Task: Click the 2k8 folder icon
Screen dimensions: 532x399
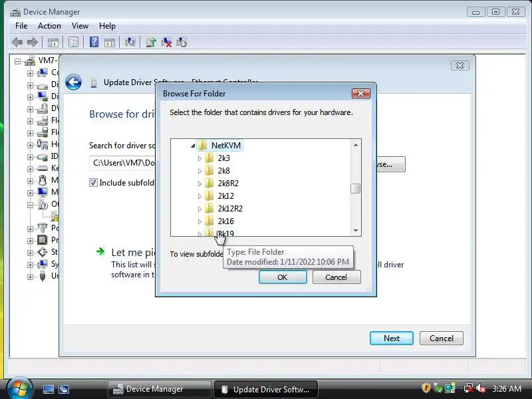Action: tap(209, 170)
